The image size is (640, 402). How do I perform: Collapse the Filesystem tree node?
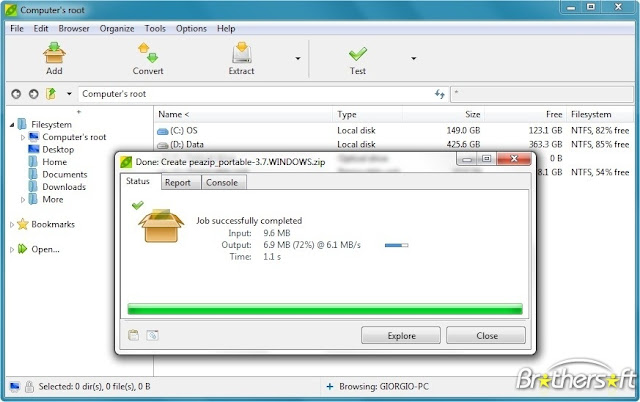(x=12, y=125)
